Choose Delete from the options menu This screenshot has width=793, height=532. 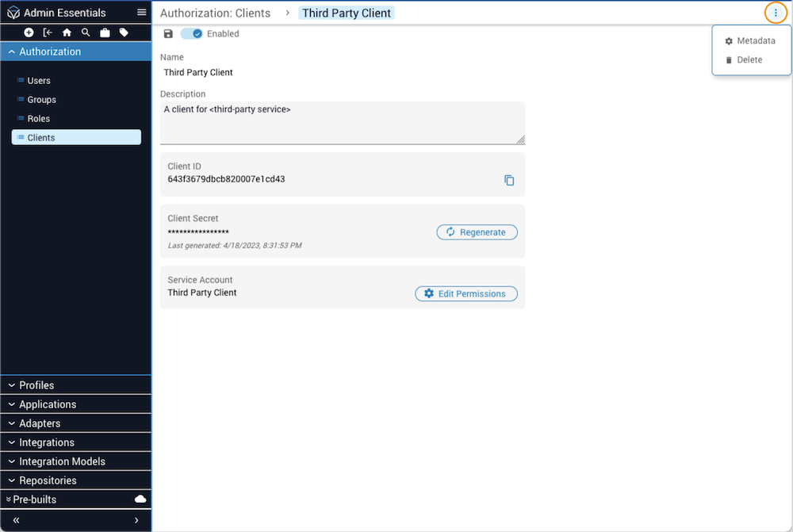[749, 60]
